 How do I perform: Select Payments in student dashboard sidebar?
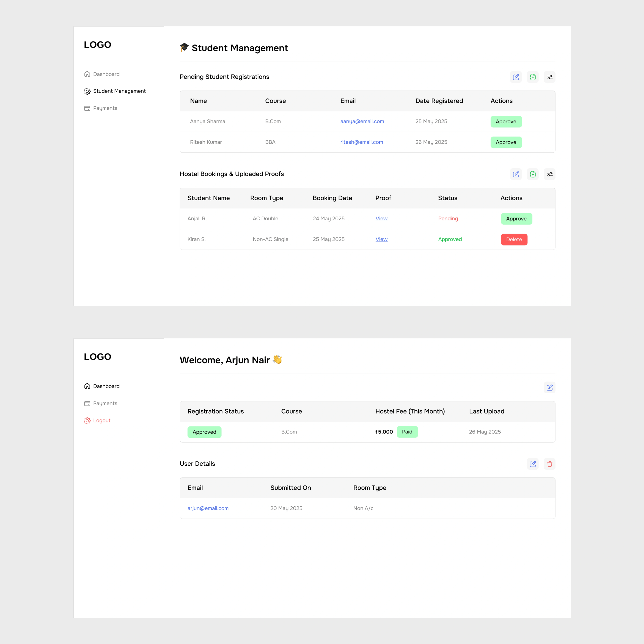105,403
